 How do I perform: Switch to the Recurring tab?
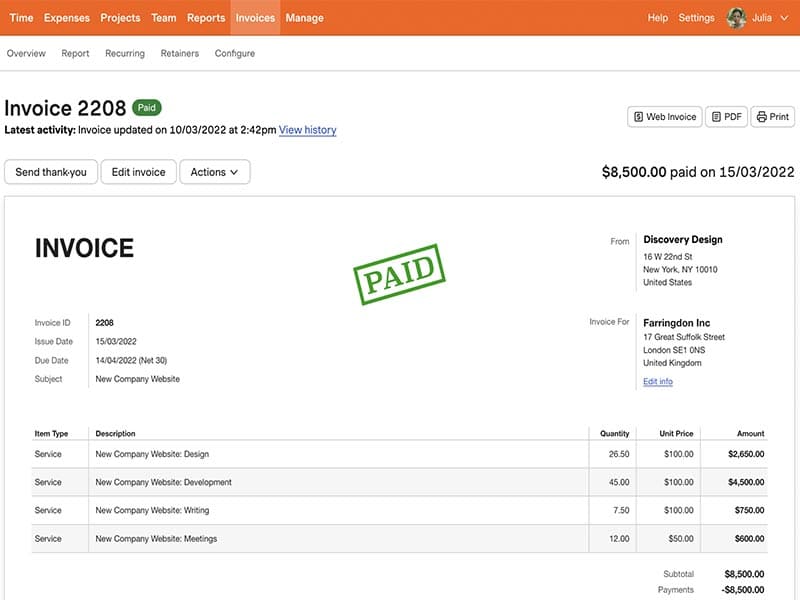point(125,54)
